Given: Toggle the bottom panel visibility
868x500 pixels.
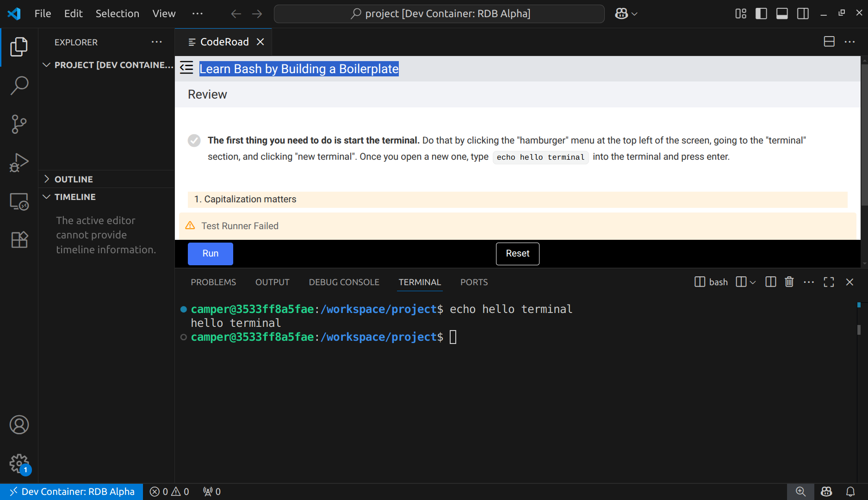Looking at the screenshot, I should [x=782, y=13].
